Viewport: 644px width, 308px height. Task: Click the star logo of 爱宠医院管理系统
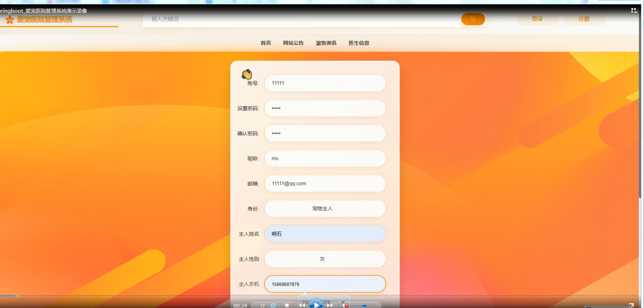pyautogui.click(x=9, y=19)
